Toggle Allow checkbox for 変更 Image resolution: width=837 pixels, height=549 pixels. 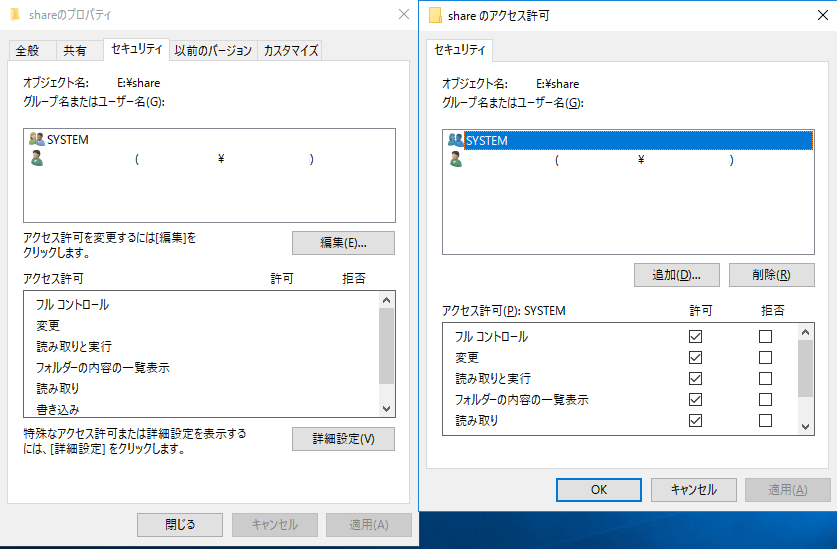click(695, 357)
